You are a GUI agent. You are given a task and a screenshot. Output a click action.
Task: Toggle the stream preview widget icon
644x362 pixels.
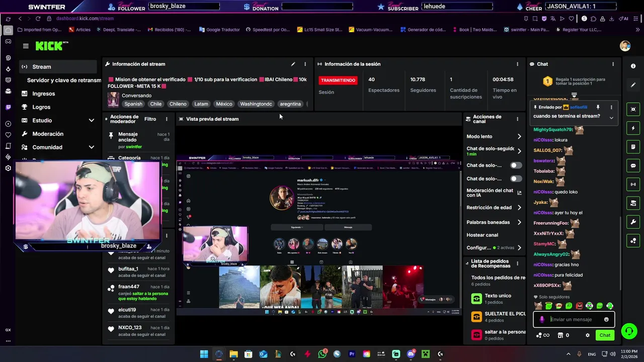pos(633,109)
